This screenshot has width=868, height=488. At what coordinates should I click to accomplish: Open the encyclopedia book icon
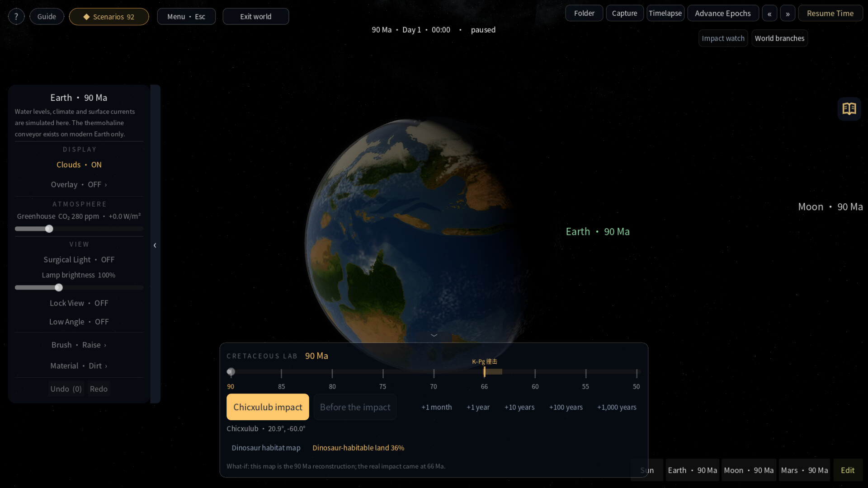pos(849,109)
